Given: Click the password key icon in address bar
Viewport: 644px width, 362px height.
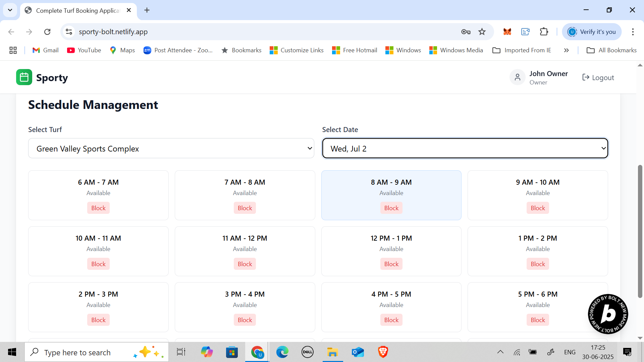Looking at the screenshot, I should (466, 32).
